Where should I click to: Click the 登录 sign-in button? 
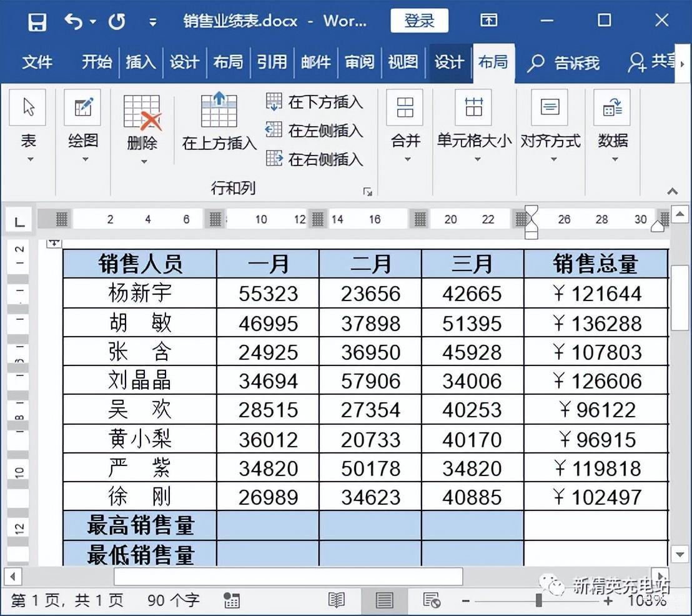419,21
